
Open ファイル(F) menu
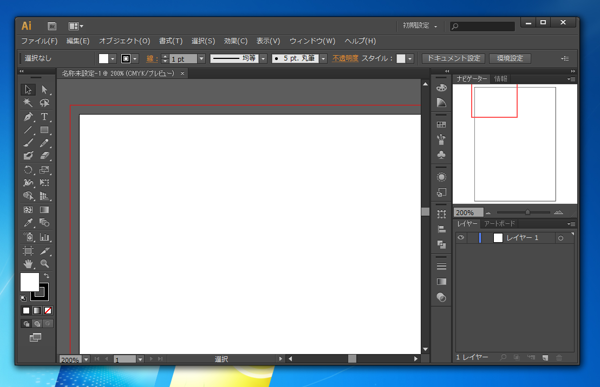39,41
